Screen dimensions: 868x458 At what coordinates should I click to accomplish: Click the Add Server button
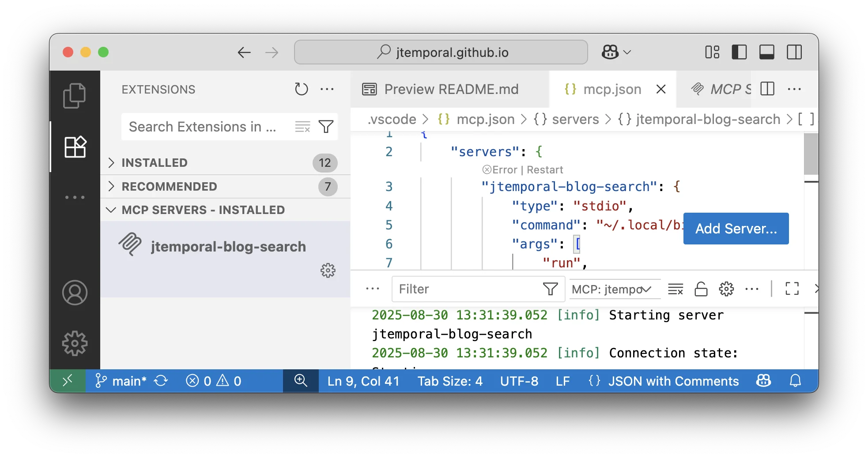[736, 229]
